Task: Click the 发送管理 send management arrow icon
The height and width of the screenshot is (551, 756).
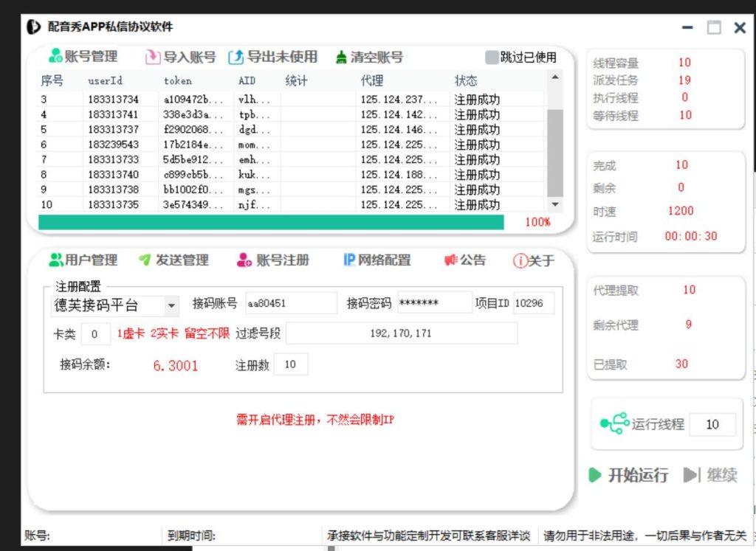Action: point(146,260)
